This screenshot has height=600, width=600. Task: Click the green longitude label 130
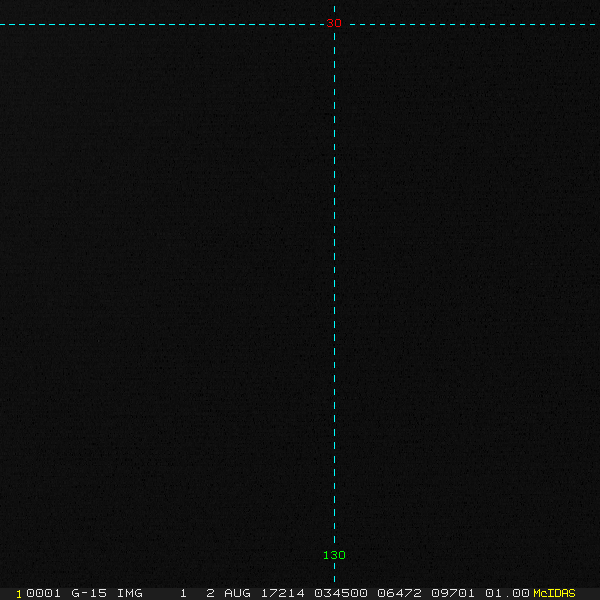[334, 555]
